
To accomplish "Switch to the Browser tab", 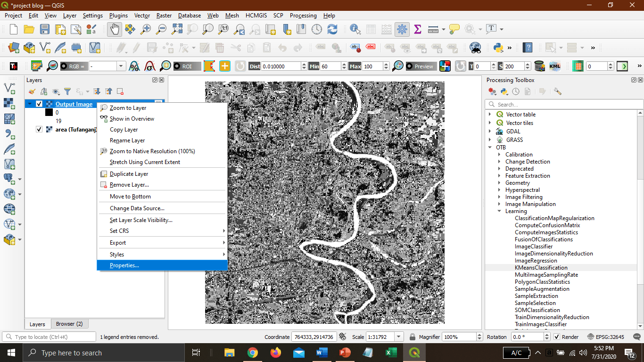I will [x=69, y=324].
